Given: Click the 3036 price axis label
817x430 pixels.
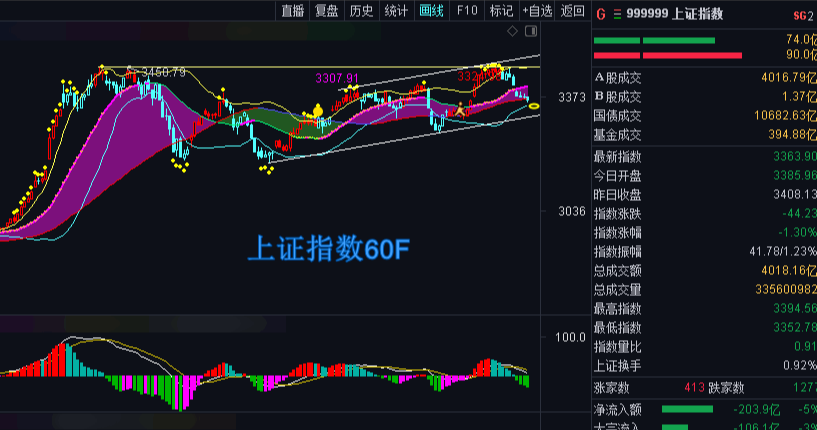Looking at the screenshot, I should point(572,211).
